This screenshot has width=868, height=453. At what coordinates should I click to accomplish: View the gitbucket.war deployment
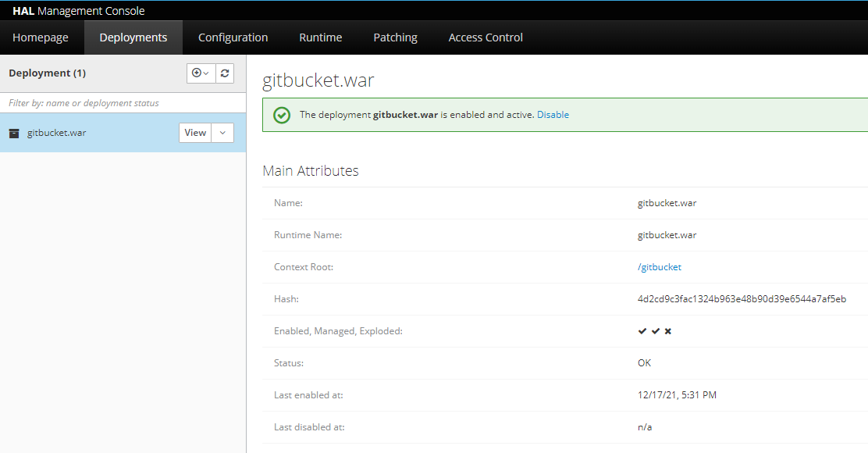195,133
